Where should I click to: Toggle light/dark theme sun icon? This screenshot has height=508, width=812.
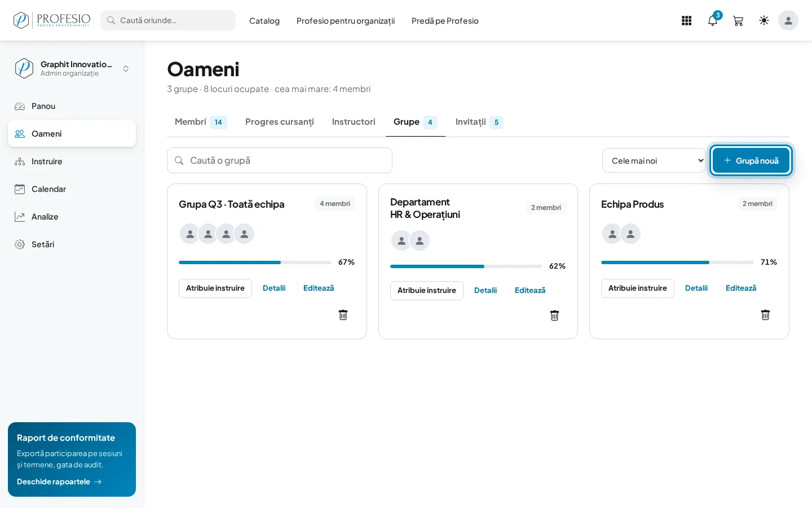764,21
